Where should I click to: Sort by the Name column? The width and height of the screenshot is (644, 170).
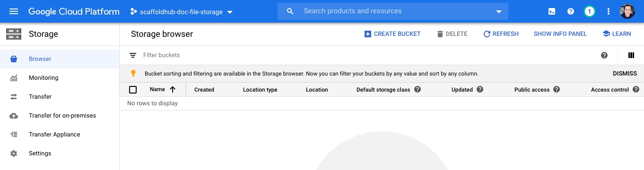pos(157,90)
